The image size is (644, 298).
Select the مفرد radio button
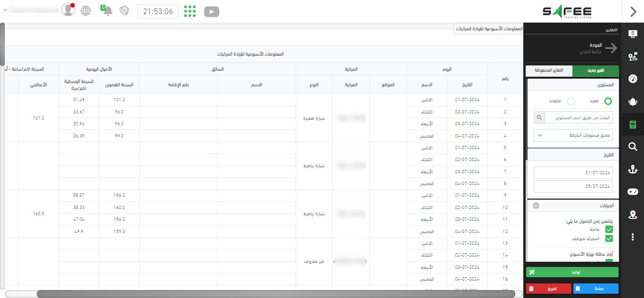click(x=608, y=101)
